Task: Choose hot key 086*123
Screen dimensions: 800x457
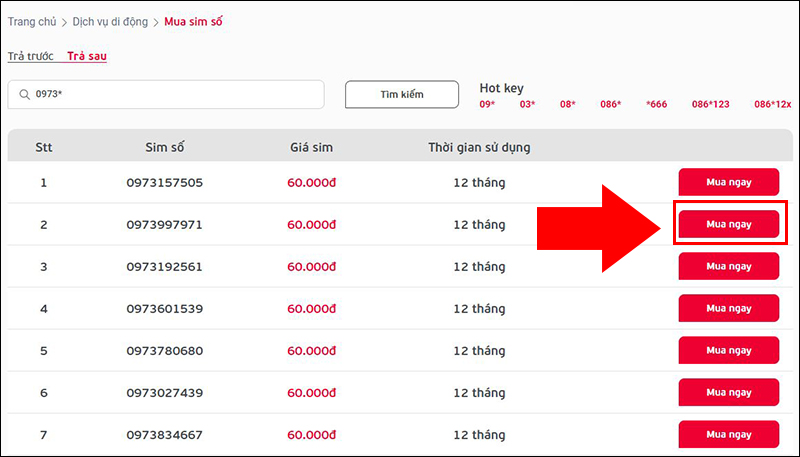Action: pyautogui.click(x=710, y=104)
